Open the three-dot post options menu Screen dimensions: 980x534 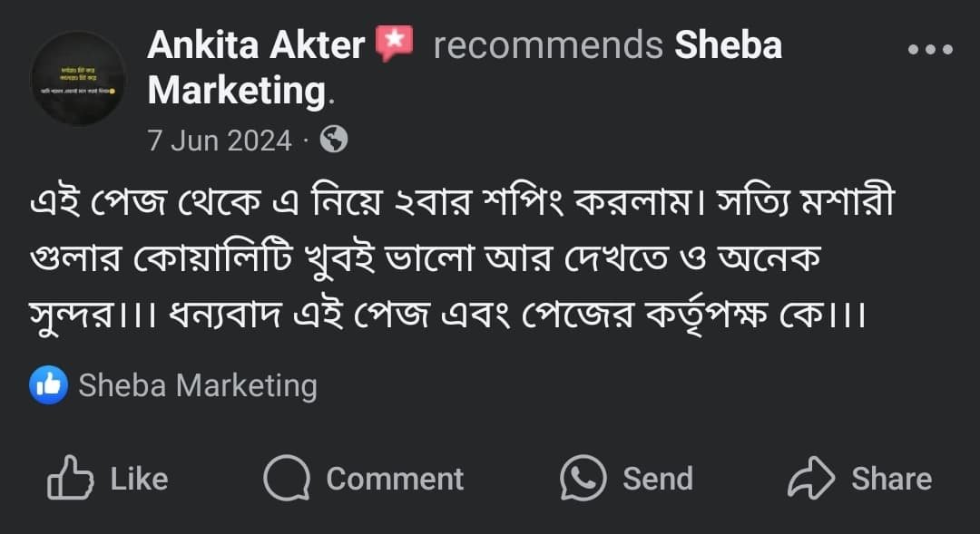click(x=930, y=50)
